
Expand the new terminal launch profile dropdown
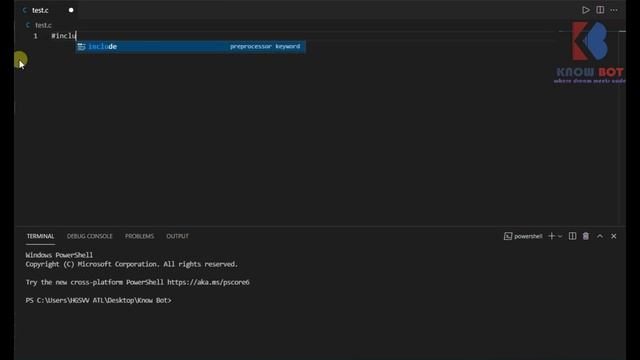560,236
